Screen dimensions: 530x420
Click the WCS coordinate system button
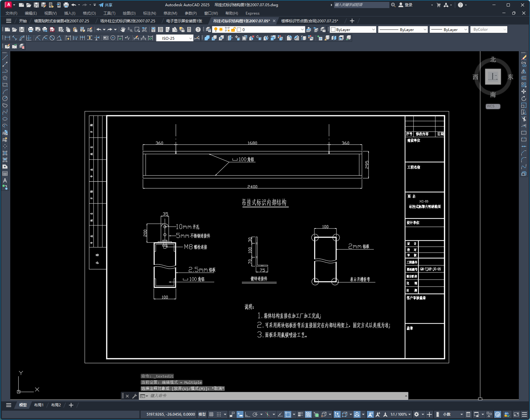(x=493, y=106)
